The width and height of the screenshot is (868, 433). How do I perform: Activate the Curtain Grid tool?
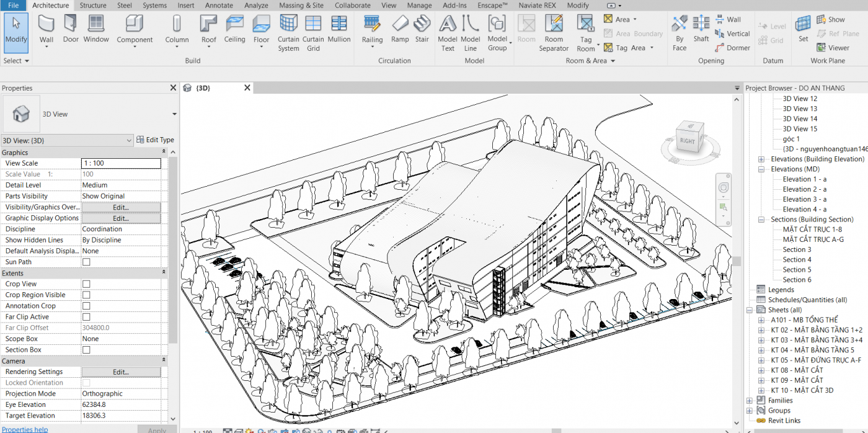313,25
